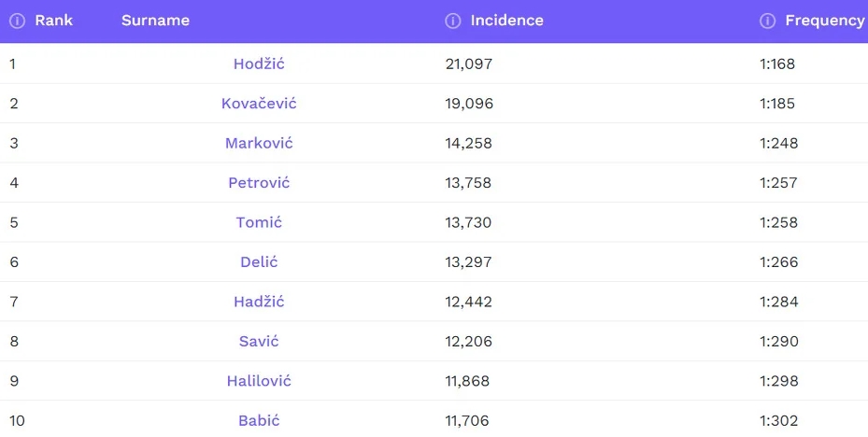The width and height of the screenshot is (868, 437).
Task: Click the info icon beside Frequency header
Action: [768, 21]
